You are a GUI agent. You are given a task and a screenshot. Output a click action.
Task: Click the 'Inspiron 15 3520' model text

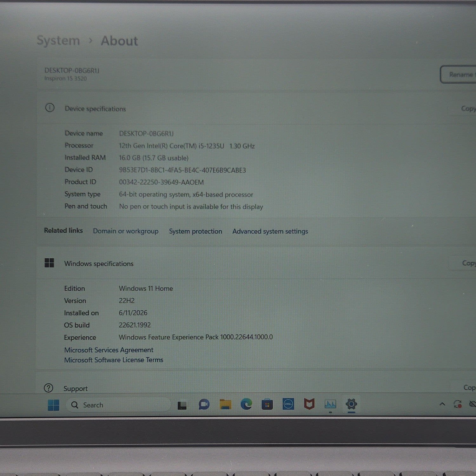coord(65,79)
